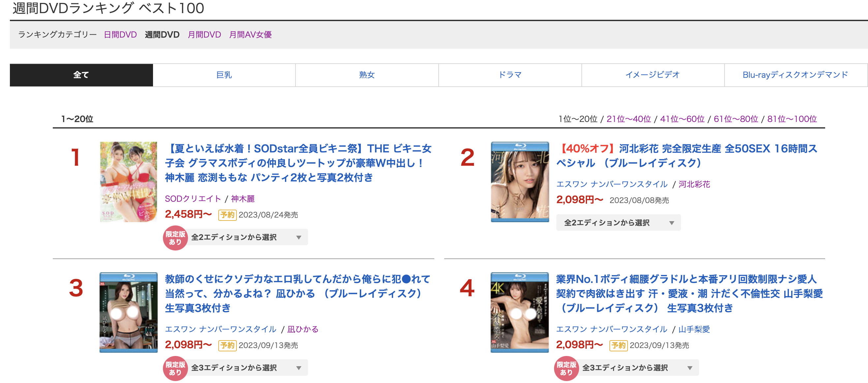Open the SODクリエイト maker page
Screen dimensions: 868x383
coord(192,199)
